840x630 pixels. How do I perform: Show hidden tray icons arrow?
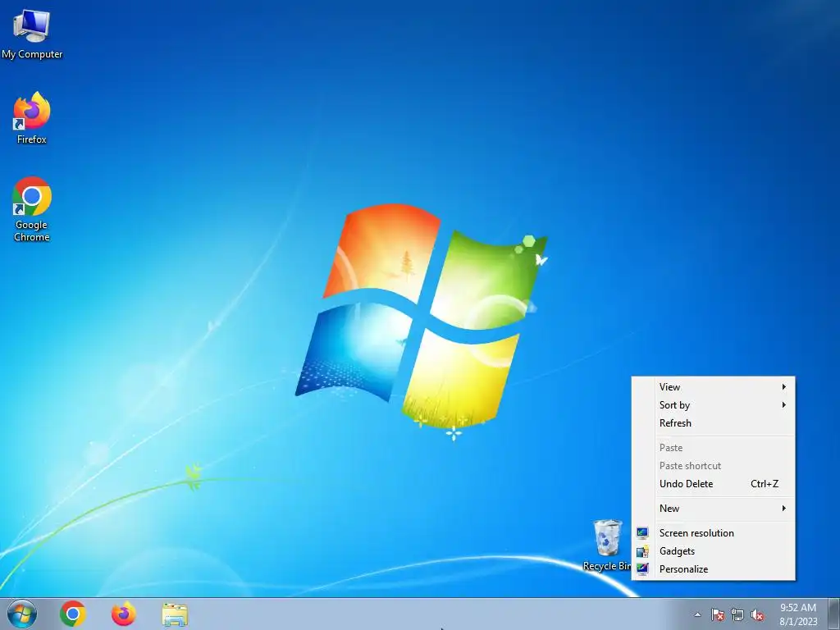click(697, 614)
